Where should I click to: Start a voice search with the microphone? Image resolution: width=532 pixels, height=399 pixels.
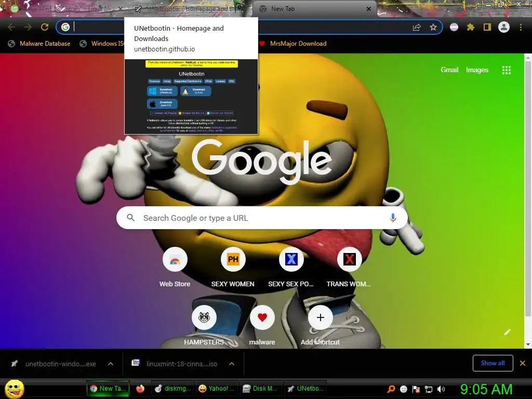click(x=393, y=218)
